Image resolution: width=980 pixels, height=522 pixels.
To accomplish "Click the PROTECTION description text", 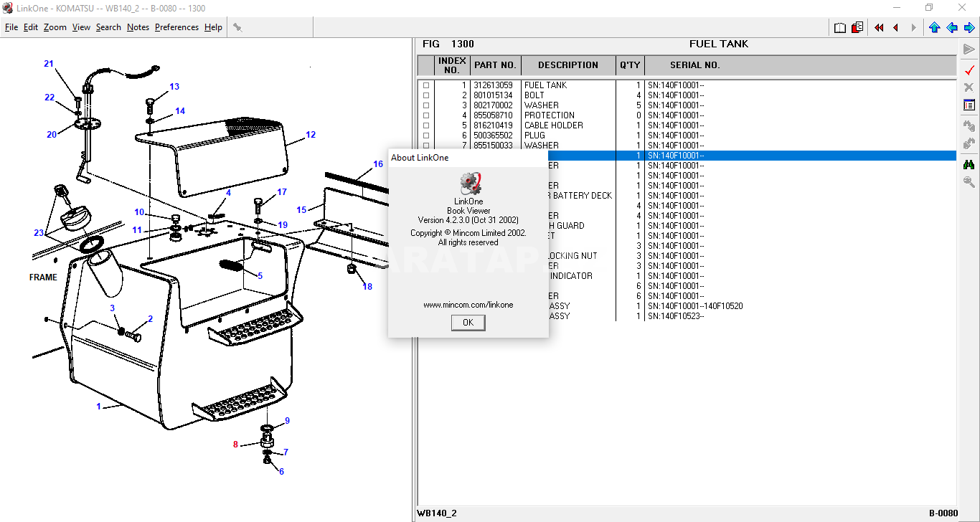I will pos(550,115).
